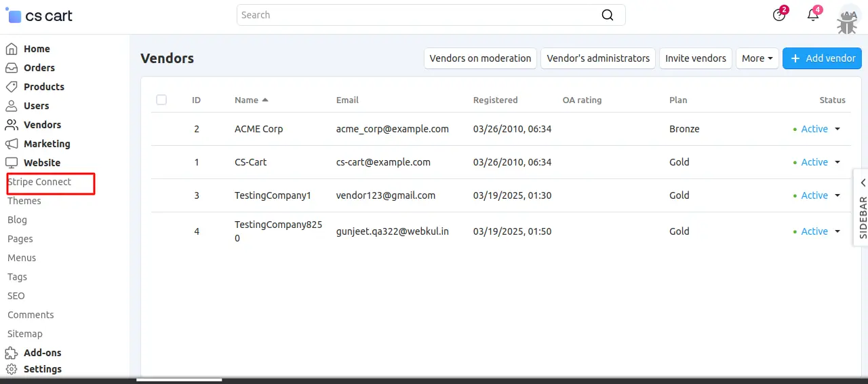Sort by Plan column header
Screen dimensions: 868x384
(x=678, y=100)
